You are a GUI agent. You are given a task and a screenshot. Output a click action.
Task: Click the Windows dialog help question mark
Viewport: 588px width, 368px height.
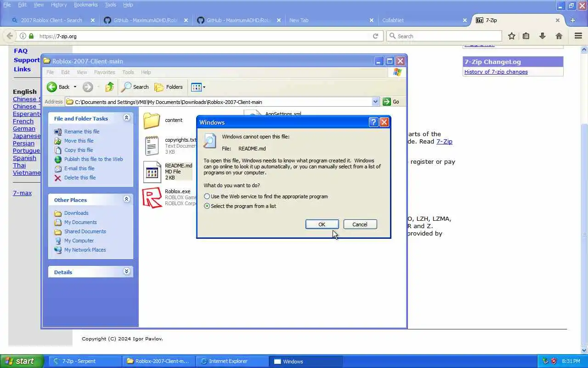[x=373, y=122]
